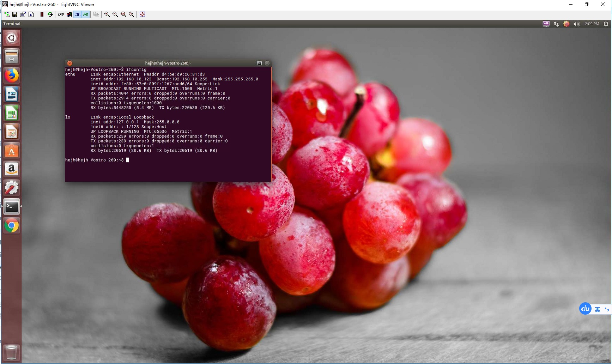Viewport: 612px width, 364px height.
Task: Show Connection Info icon in toolbar
Action: (31, 14)
